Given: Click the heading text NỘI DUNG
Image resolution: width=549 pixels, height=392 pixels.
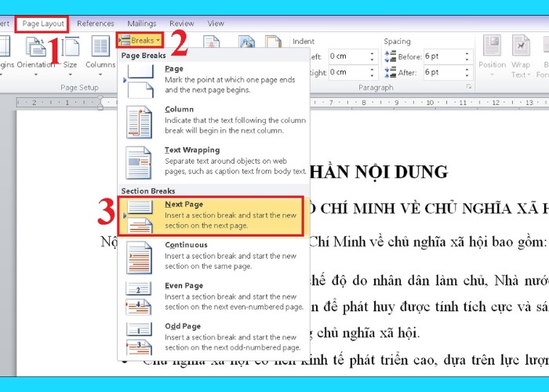Looking at the screenshot, I should [x=402, y=172].
